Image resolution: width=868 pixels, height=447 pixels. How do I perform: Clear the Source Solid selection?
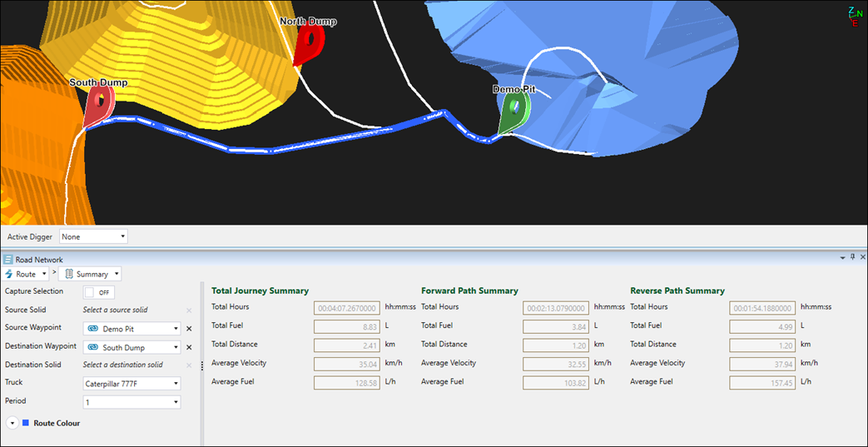(x=189, y=310)
